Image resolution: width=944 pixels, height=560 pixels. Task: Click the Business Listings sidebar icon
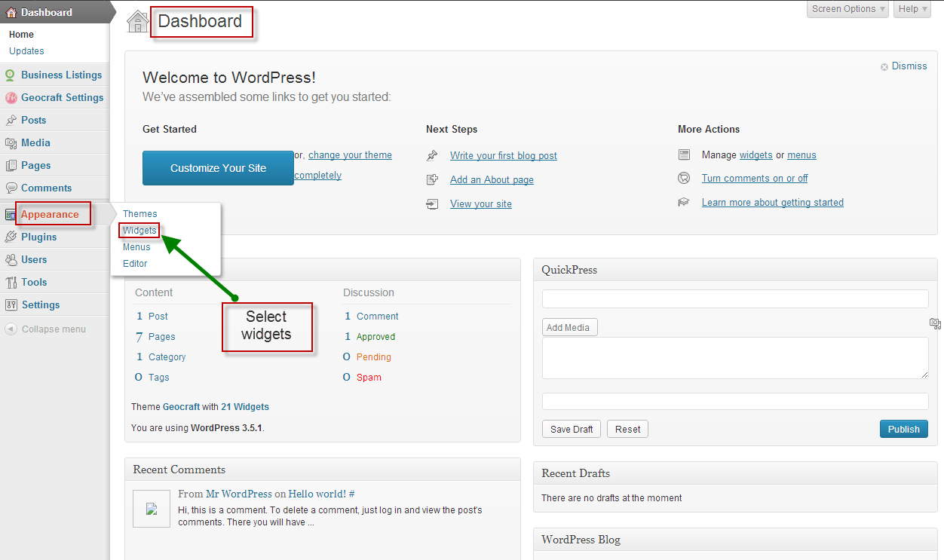pos(11,75)
